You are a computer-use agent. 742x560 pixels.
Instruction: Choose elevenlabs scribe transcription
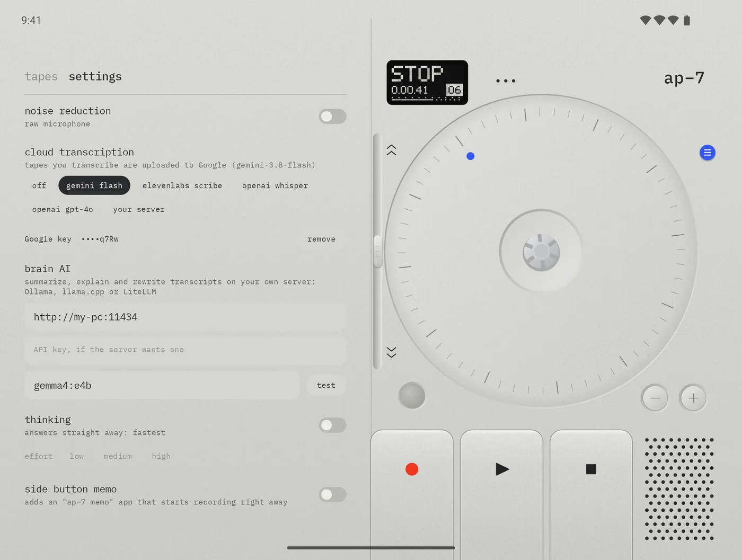pos(182,186)
